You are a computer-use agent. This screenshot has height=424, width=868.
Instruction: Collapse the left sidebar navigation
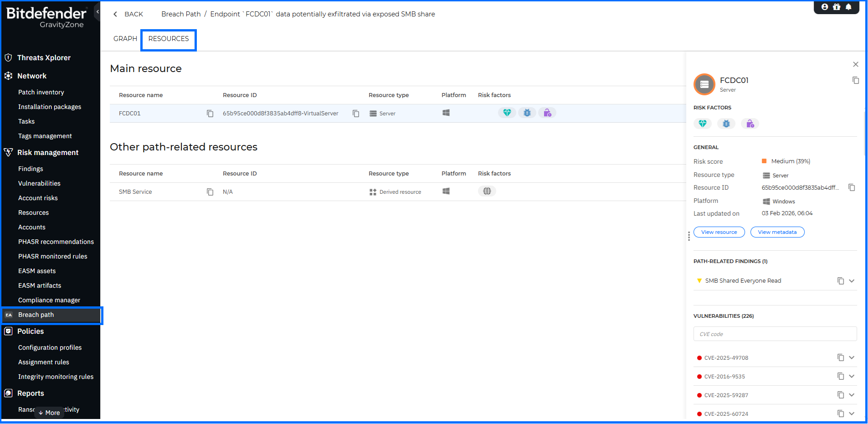coord(97,12)
